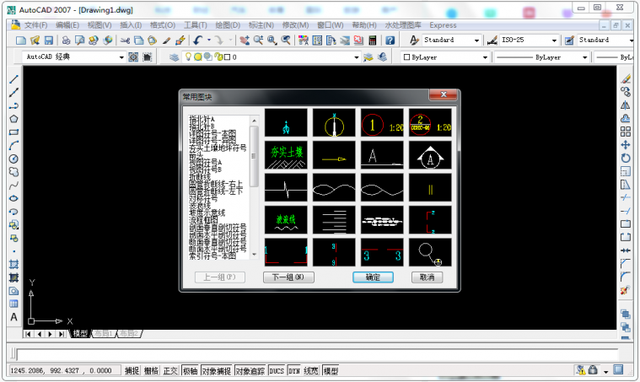Image resolution: width=640 pixels, height=382 pixels.
Task: Click the 确定 confirm button
Action: click(373, 277)
